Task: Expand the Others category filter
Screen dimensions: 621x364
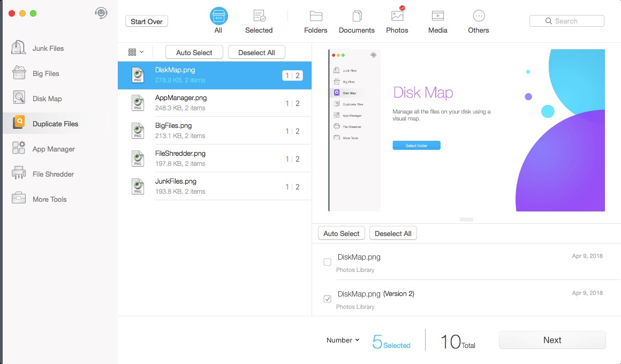Action: 478,20
